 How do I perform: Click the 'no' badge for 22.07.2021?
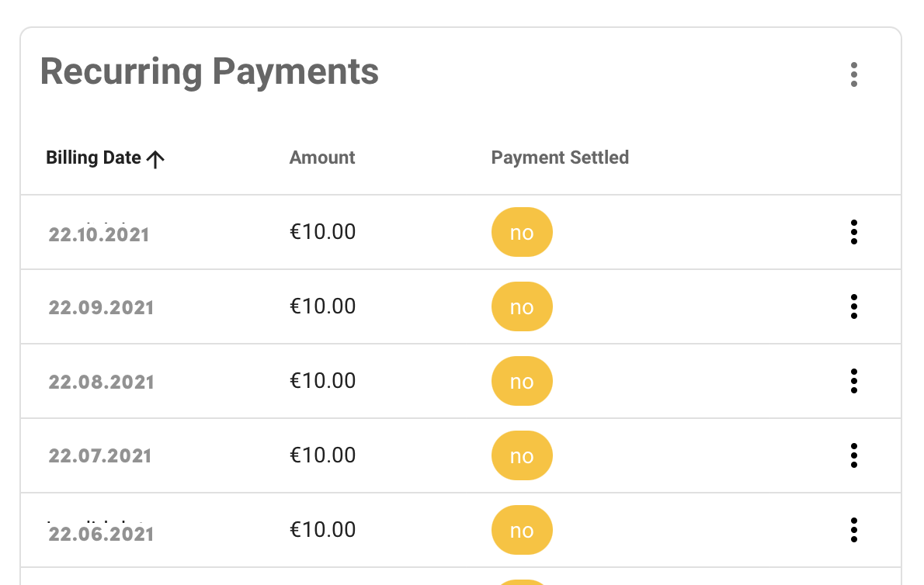(x=522, y=455)
